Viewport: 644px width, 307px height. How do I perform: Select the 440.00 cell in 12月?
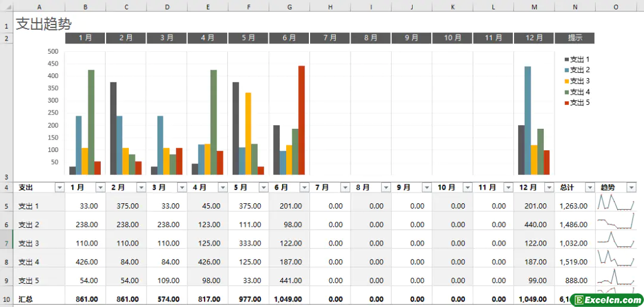534,221
